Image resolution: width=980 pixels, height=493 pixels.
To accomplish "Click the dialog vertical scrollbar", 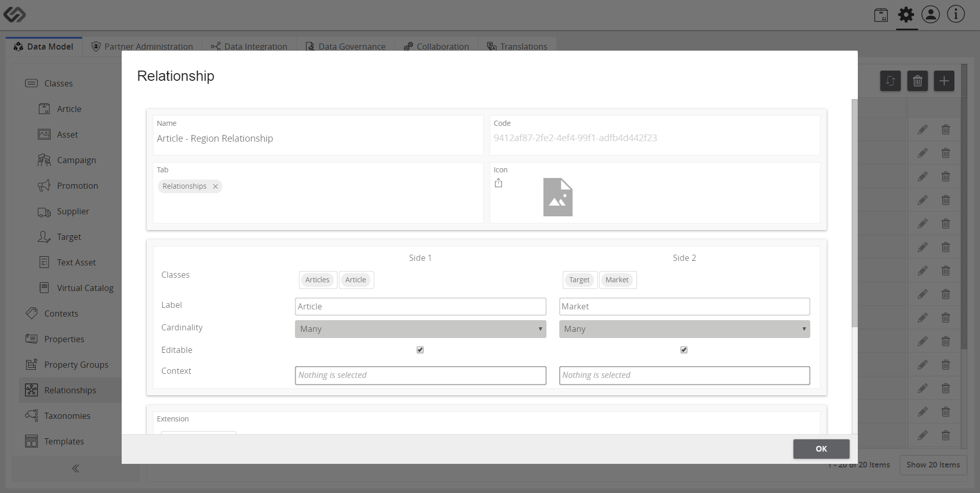I will tap(854, 213).
